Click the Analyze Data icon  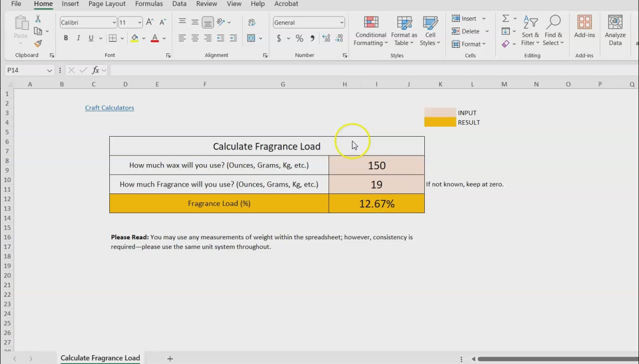tap(615, 31)
